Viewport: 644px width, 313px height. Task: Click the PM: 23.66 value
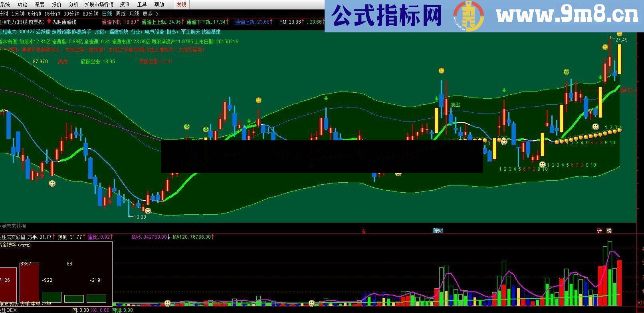click(x=290, y=22)
